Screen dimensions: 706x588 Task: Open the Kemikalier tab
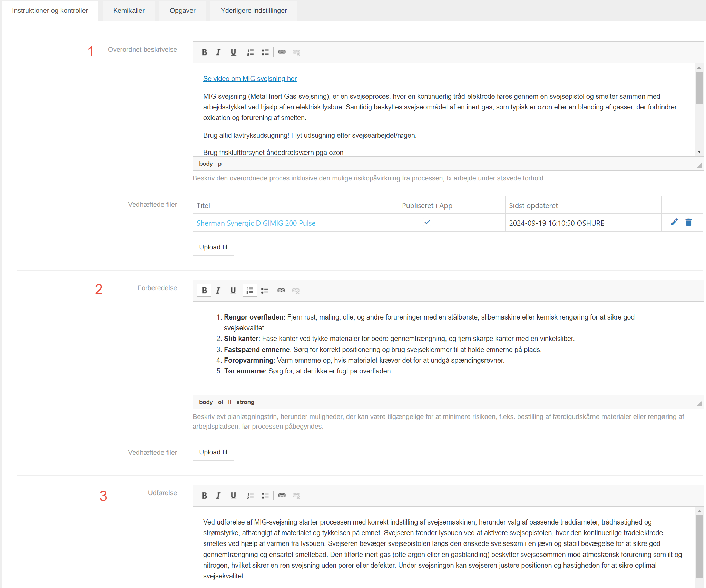coord(129,10)
